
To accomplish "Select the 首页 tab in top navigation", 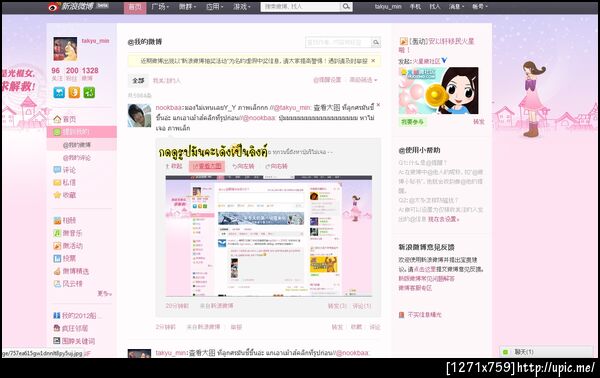I will coord(135,7).
